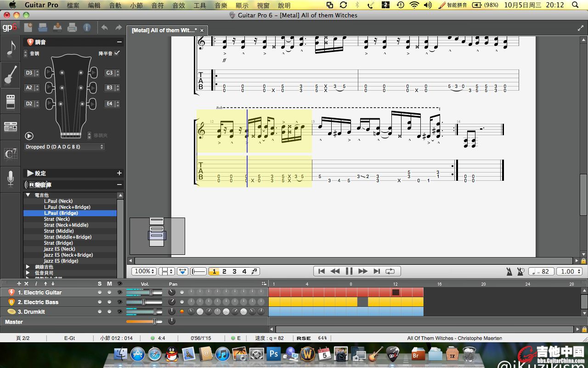Open the note edition panel with the music note icon
Screen dimensions: 588x368
11,49
